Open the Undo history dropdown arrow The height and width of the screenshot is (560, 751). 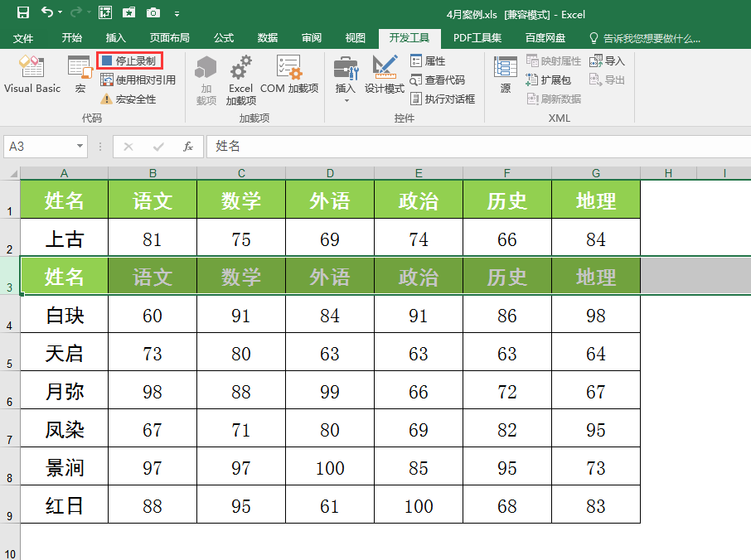pyautogui.click(x=60, y=12)
